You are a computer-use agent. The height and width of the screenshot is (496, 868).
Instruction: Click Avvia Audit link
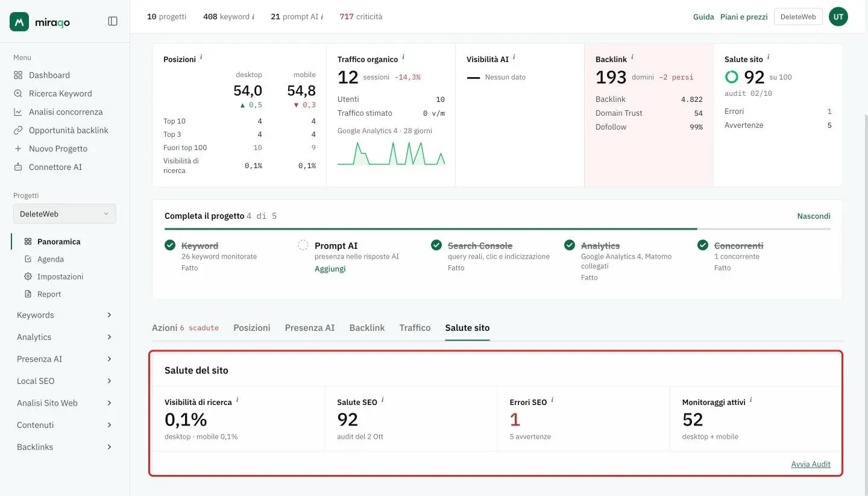coord(811,464)
